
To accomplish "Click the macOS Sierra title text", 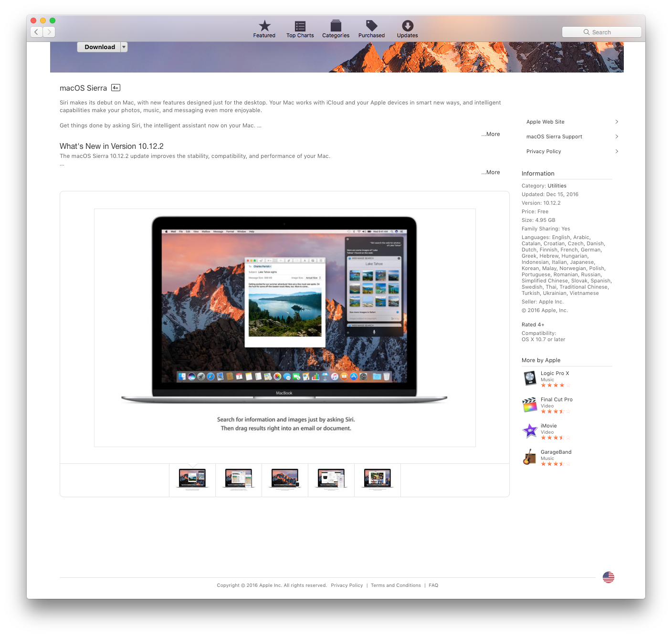I will (84, 88).
